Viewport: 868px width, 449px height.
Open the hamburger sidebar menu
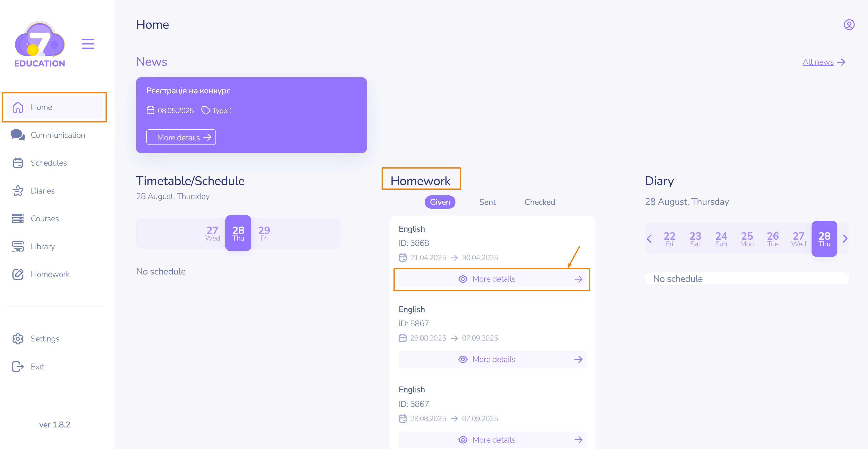click(x=88, y=44)
